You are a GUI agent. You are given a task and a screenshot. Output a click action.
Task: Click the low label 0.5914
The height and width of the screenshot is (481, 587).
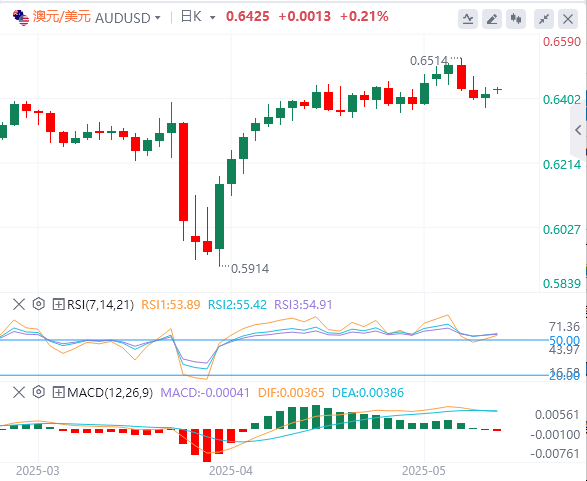pyautogui.click(x=250, y=269)
